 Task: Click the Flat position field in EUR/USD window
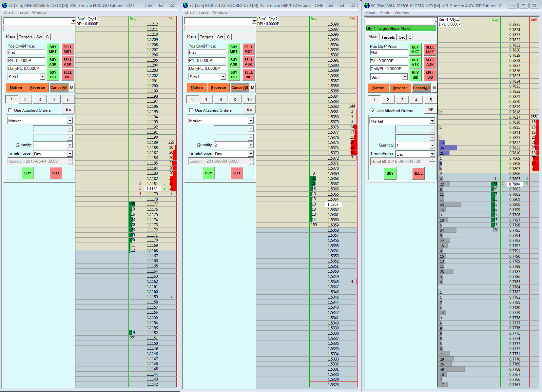tap(27, 52)
